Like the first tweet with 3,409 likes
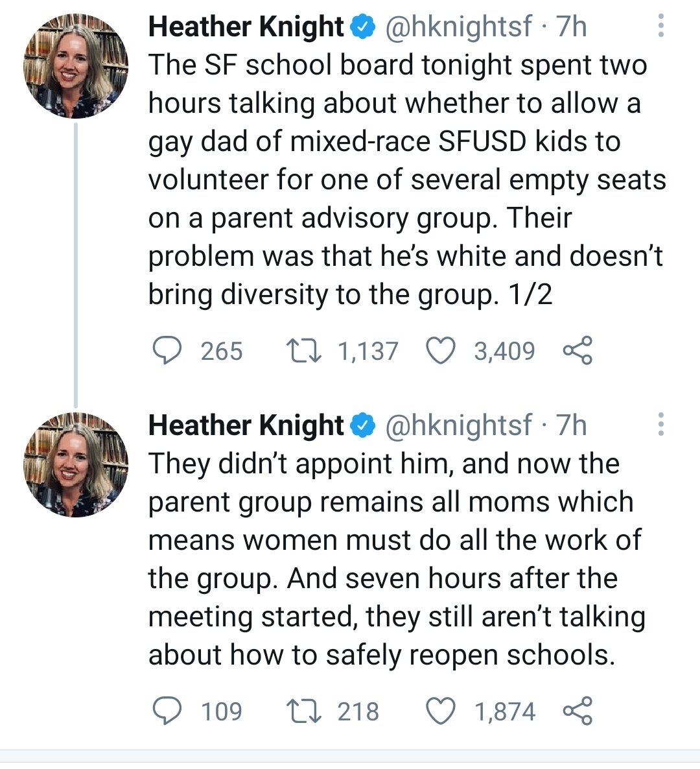Viewport: 700px width, 769px height. tap(440, 351)
